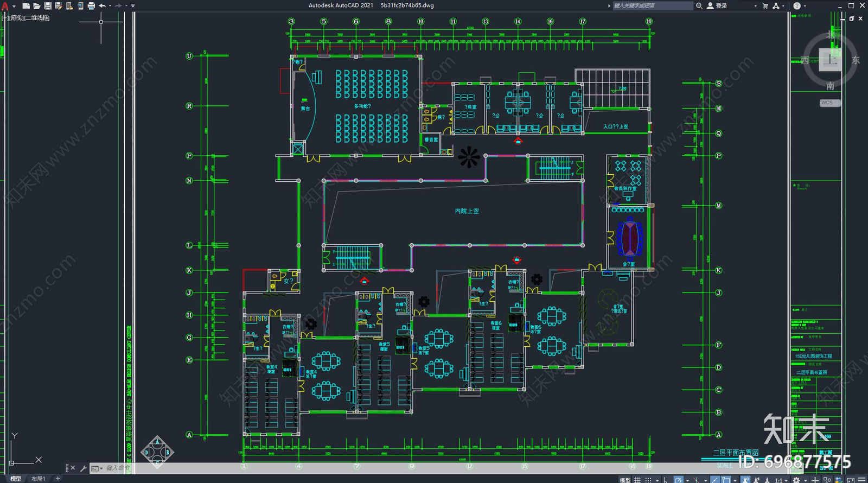
Task: Plot the drawing with the printer icon
Action: tap(91, 6)
